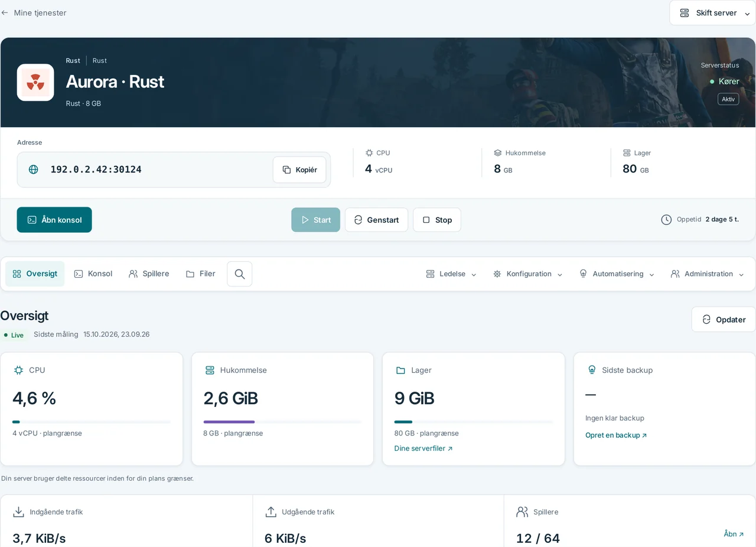Click the Rust radiation logo icon
This screenshot has width=756, height=547.
coord(35,82)
